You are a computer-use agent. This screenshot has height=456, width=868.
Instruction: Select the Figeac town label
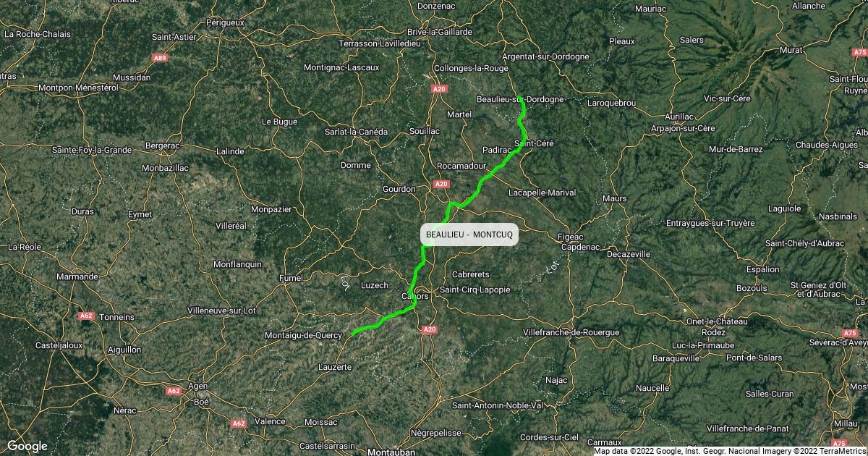click(571, 237)
